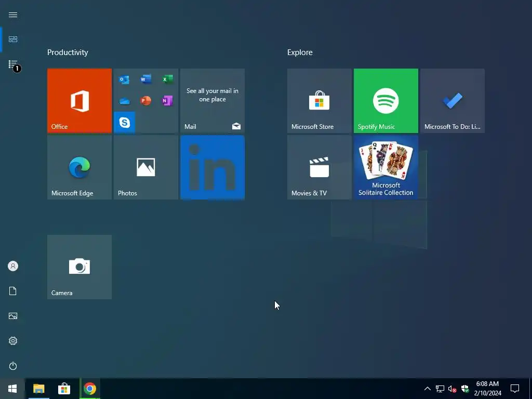The height and width of the screenshot is (399, 532).
Task: Open OneDrive in the Office apps folder tile
Action: point(124,101)
